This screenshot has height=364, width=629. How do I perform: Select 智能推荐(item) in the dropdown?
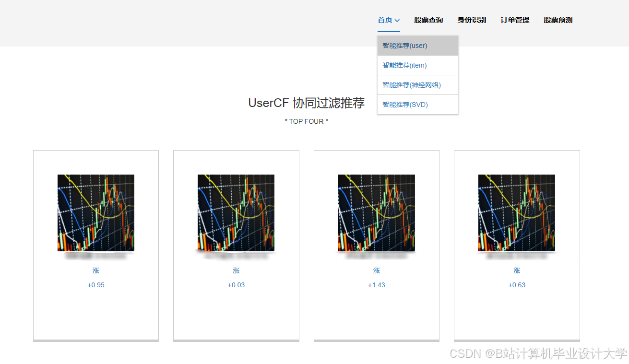point(404,65)
